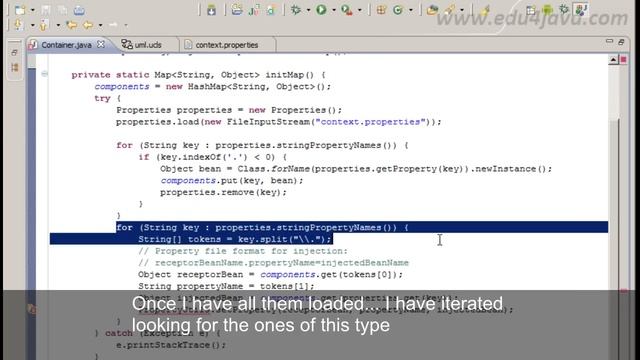Image resolution: width=640 pixels, height=360 pixels.
Task: Click the Open Type icon
Action: pyautogui.click(x=432, y=10)
